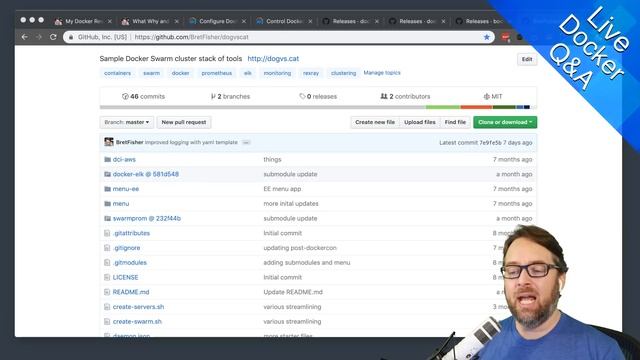Open the menu folder
The height and width of the screenshot is (360, 640).
(121, 203)
